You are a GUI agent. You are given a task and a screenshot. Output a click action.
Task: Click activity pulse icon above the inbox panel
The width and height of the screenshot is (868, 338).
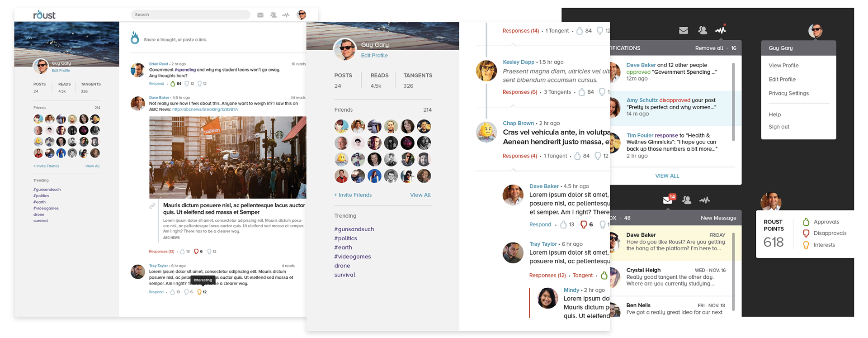tap(704, 200)
